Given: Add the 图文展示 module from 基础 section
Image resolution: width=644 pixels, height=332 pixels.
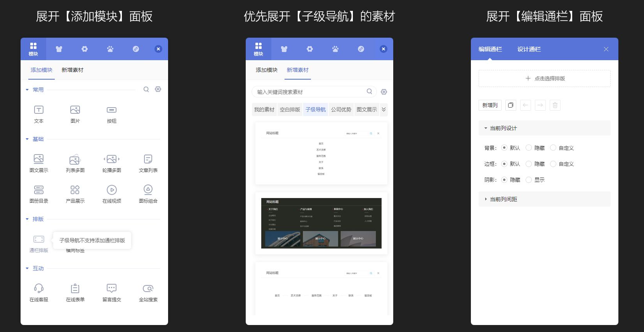Looking at the screenshot, I should (x=39, y=163).
